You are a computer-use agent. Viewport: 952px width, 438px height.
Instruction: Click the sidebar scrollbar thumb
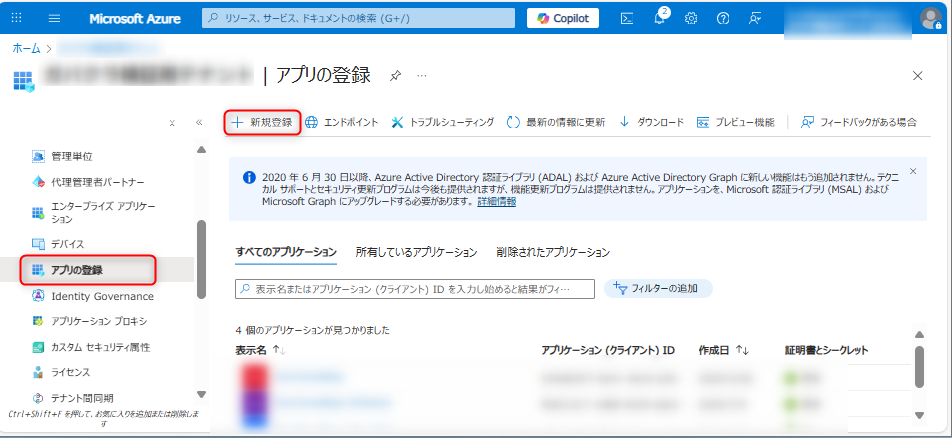202,259
